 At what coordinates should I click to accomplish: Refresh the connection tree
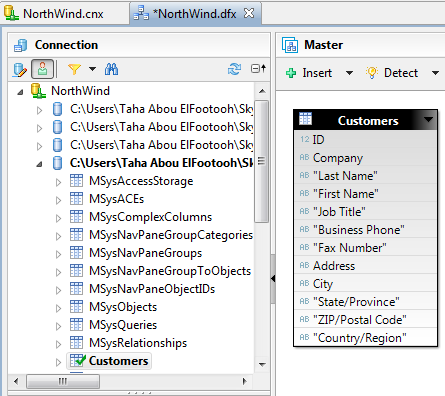[x=234, y=69]
